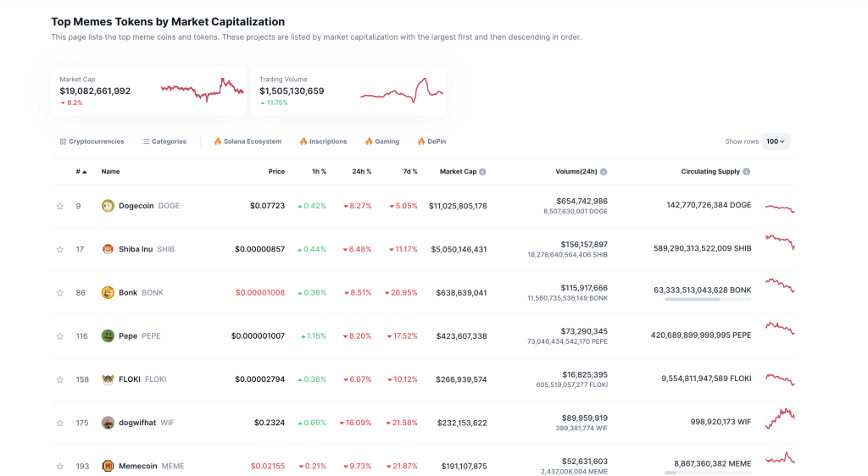Click the FLOKI coin logo
Screen dimensions: 868x476
click(x=108, y=379)
